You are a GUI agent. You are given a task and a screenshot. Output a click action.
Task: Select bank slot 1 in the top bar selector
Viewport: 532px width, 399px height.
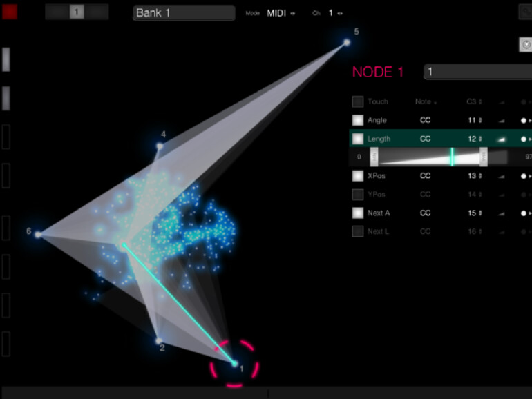click(77, 12)
